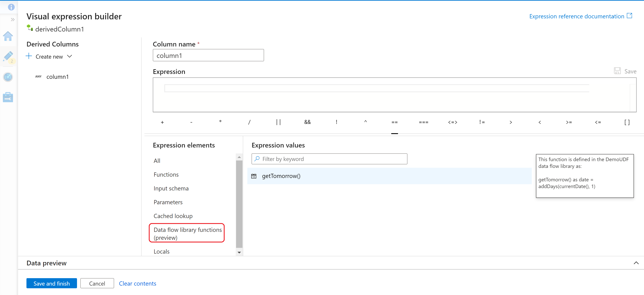Click the column1 derived column tree item
The width and height of the screenshot is (644, 295).
57,76
